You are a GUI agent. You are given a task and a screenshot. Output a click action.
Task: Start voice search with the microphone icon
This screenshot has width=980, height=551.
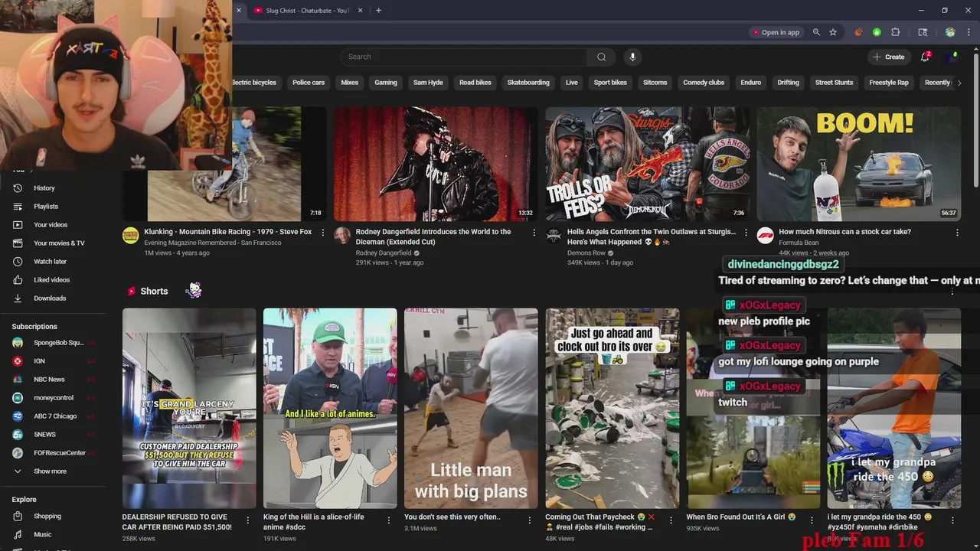[x=632, y=57]
